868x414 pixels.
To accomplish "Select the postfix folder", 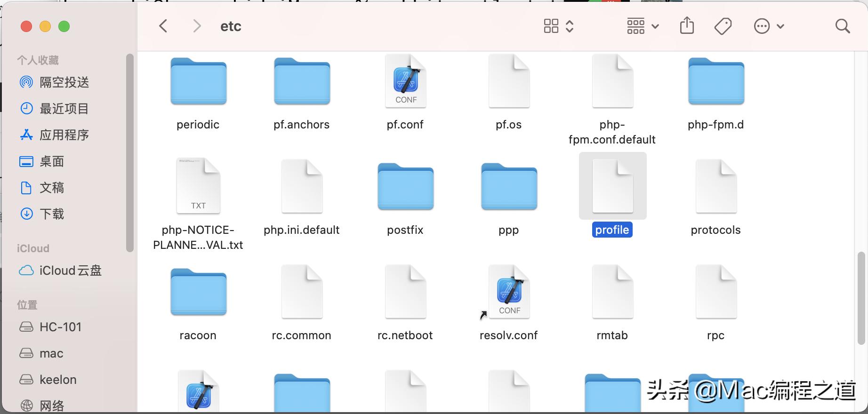I will point(405,186).
